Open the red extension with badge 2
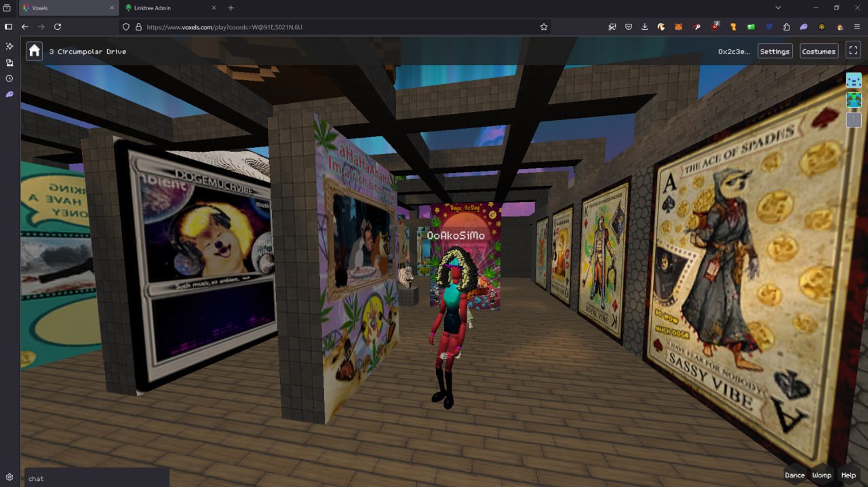This screenshot has height=487, width=868. point(715,26)
